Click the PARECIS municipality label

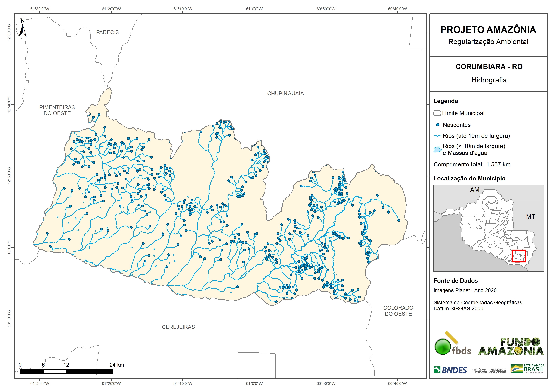click(x=108, y=32)
